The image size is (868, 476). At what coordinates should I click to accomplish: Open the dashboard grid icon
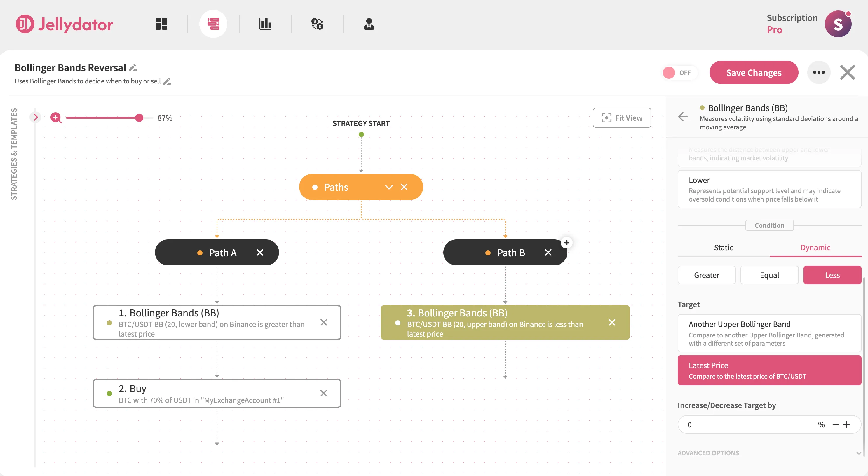point(161,24)
